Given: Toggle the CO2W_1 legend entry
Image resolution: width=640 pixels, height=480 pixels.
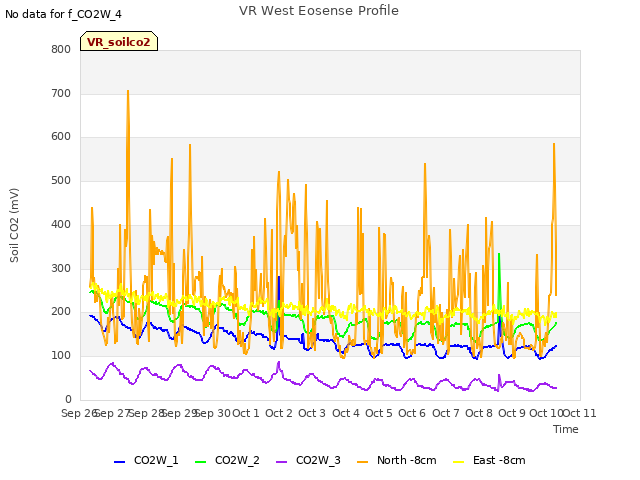Looking at the screenshot, I should [x=146, y=460].
